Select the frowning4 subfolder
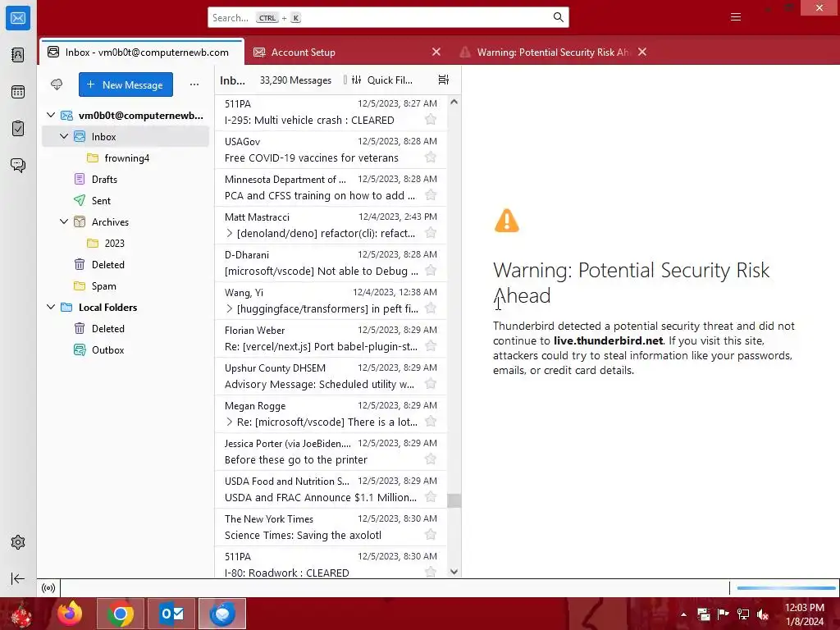Screen dimensions: 840x630 126,158
